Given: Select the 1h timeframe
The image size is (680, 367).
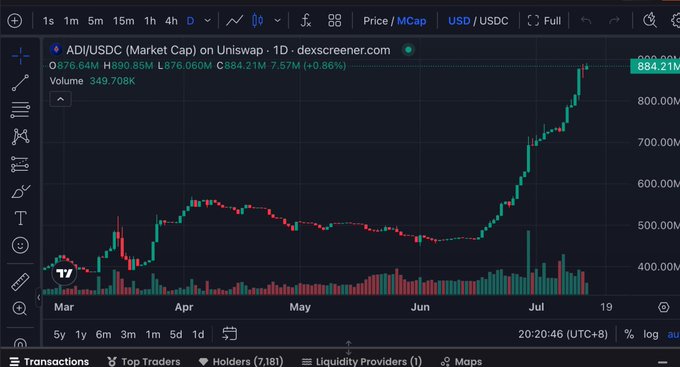Looking at the screenshot, I should tap(150, 21).
